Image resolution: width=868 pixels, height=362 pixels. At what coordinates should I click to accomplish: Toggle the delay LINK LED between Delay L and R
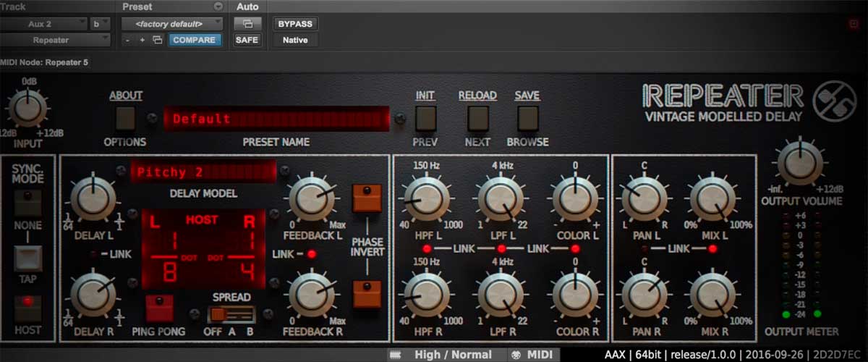tap(93, 254)
